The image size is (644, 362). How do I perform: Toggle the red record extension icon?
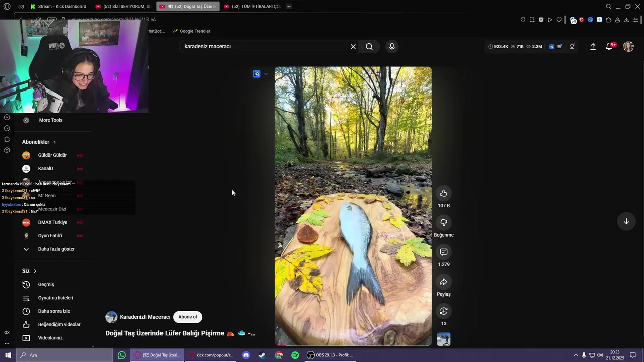click(x=582, y=20)
